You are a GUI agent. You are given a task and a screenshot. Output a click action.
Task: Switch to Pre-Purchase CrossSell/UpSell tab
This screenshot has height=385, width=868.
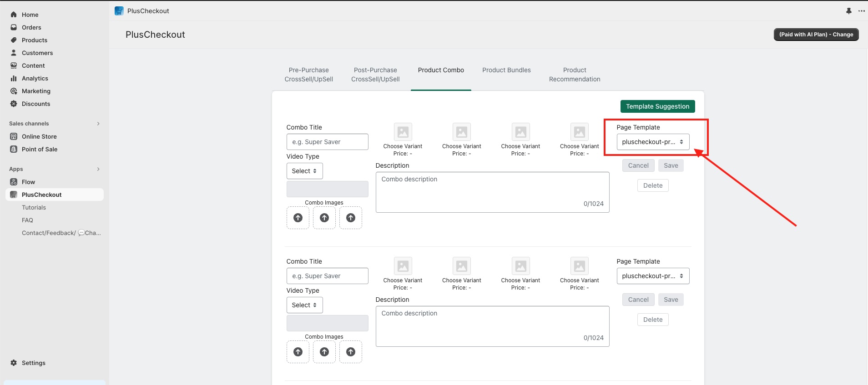[308, 75]
